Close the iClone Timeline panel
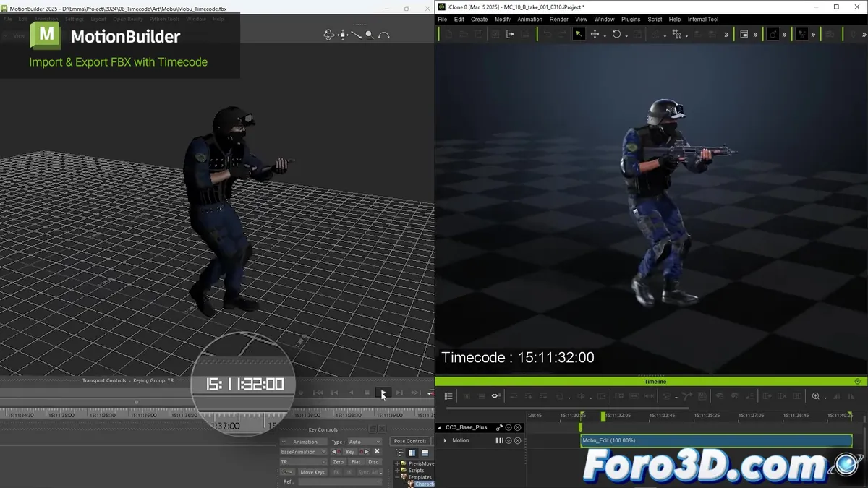The height and width of the screenshot is (488, 868). (x=858, y=381)
